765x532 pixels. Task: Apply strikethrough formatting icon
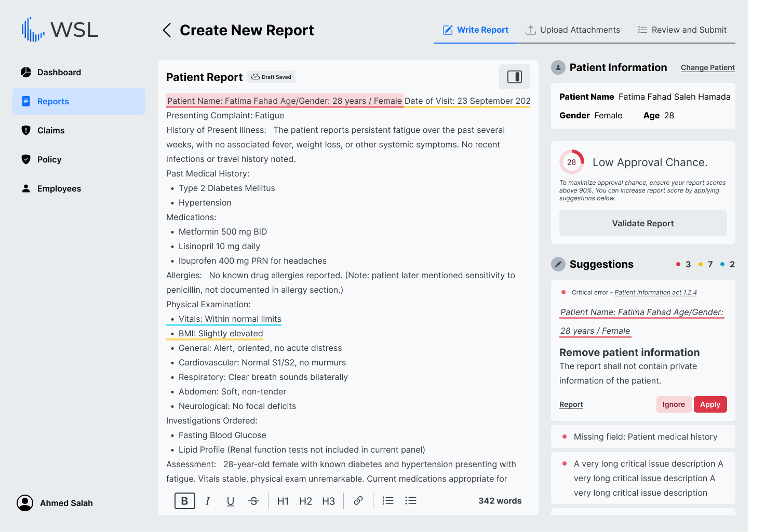tap(253, 501)
